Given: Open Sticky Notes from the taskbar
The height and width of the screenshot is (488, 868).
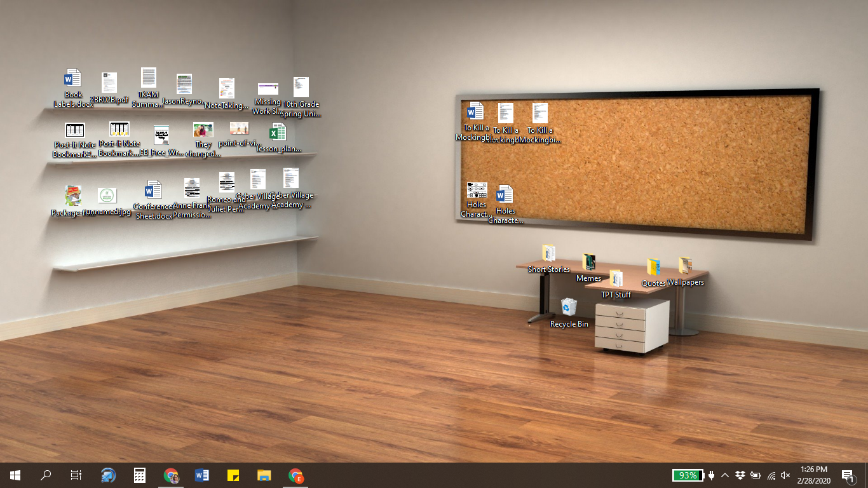Looking at the screenshot, I should (x=233, y=475).
